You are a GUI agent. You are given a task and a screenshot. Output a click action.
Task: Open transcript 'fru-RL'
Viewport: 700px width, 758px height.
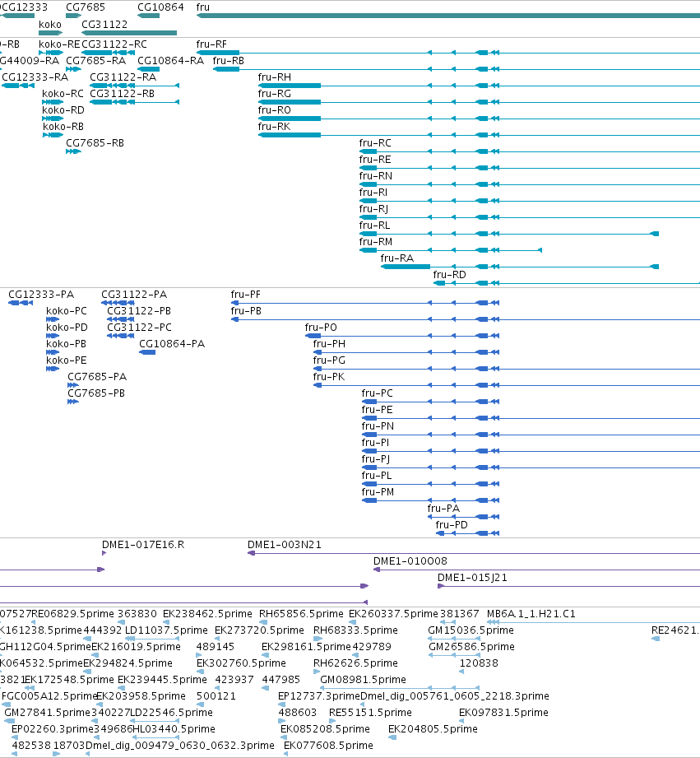click(374, 226)
